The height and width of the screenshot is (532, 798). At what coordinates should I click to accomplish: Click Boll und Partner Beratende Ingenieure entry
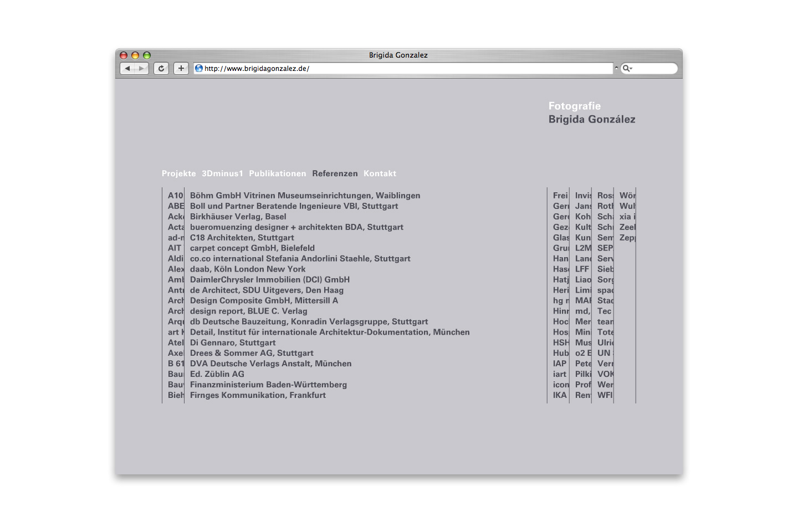294,206
